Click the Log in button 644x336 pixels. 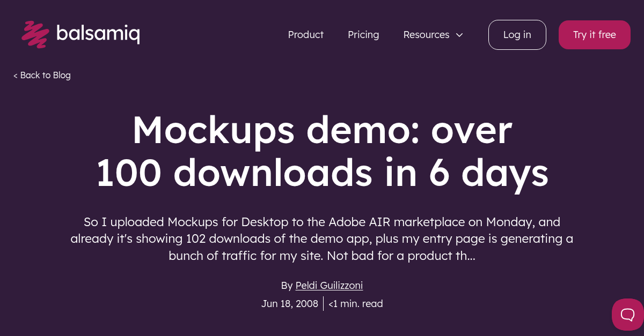pyautogui.click(x=517, y=34)
